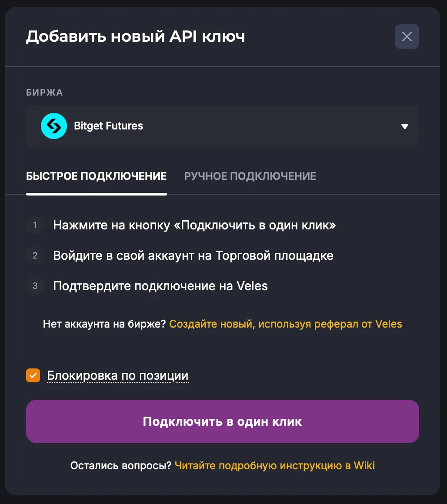
Task: Click the X icon in the header
Action: tap(407, 36)
